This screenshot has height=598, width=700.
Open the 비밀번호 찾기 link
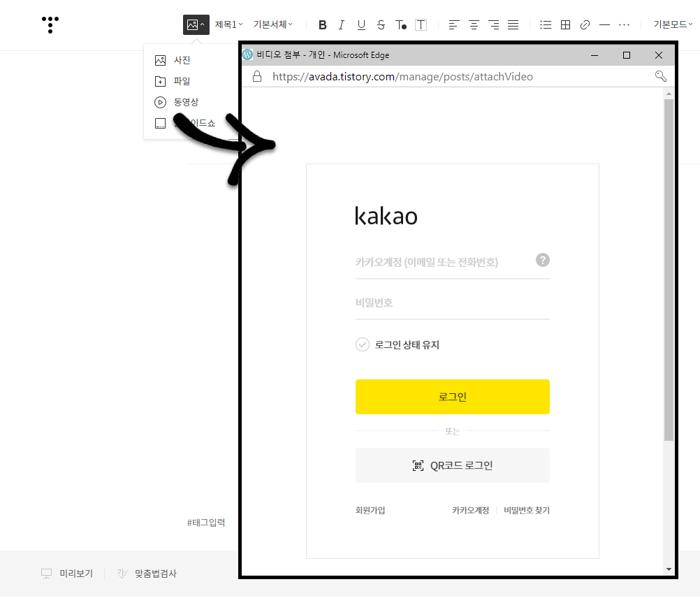pos(527,510)
